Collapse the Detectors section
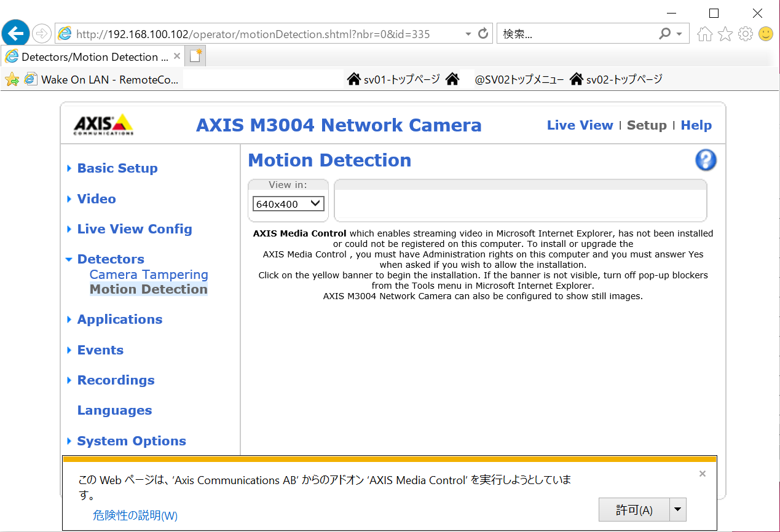 [111, 259]
